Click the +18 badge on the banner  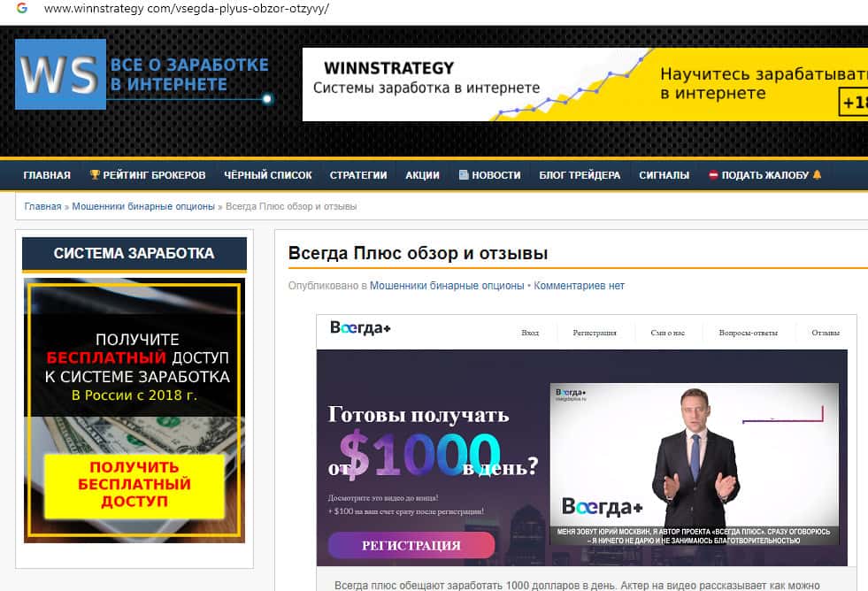pyautogui.click(x=854, y=103)
